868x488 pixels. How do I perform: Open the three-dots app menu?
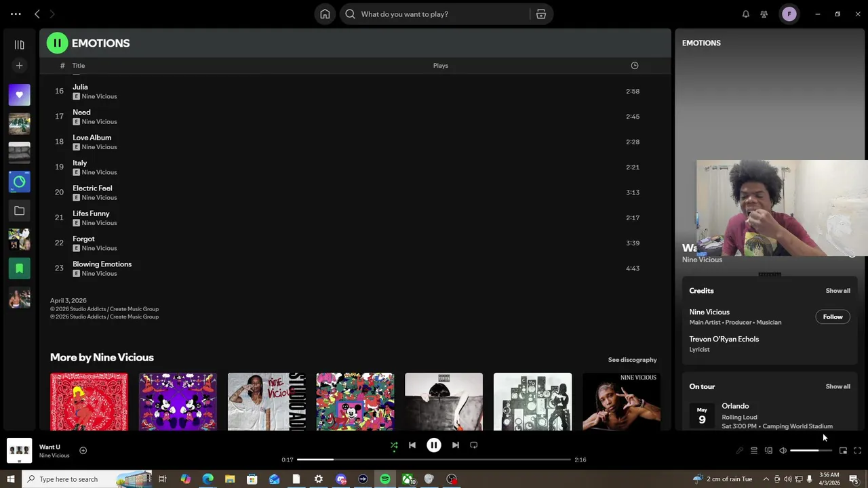(16, 14)
